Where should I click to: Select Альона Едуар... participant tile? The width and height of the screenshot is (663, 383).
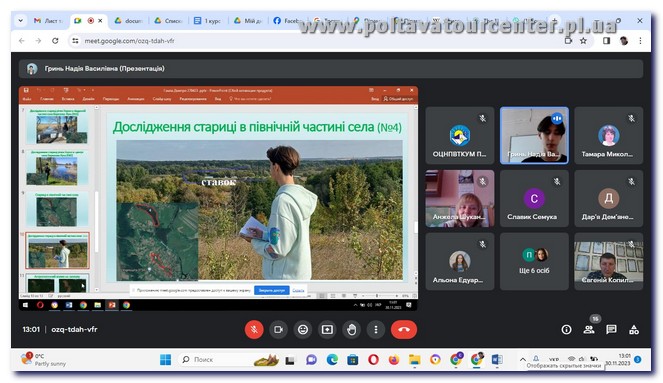[460, 261]
